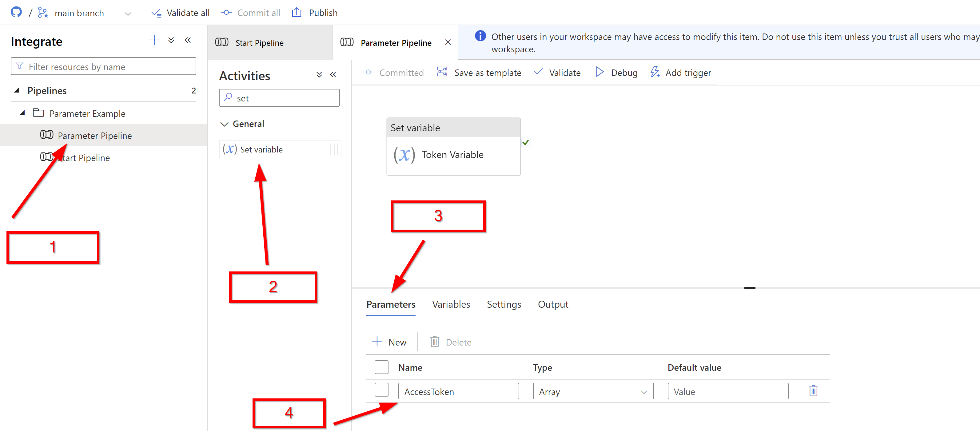980x431 pixels.
Task: Click the Default value input field
Action: coord(727,391)
